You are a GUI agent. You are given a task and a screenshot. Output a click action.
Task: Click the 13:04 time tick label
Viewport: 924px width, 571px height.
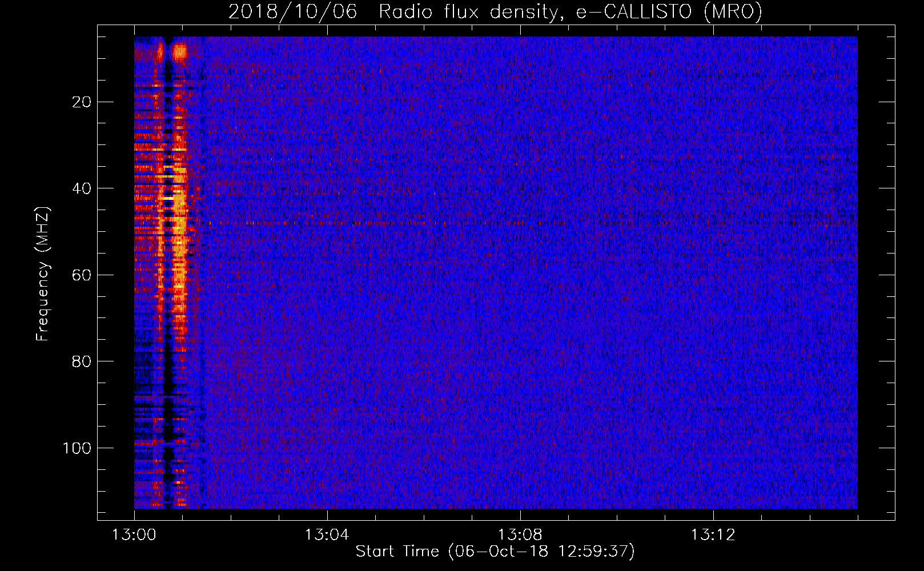(327, 535)
